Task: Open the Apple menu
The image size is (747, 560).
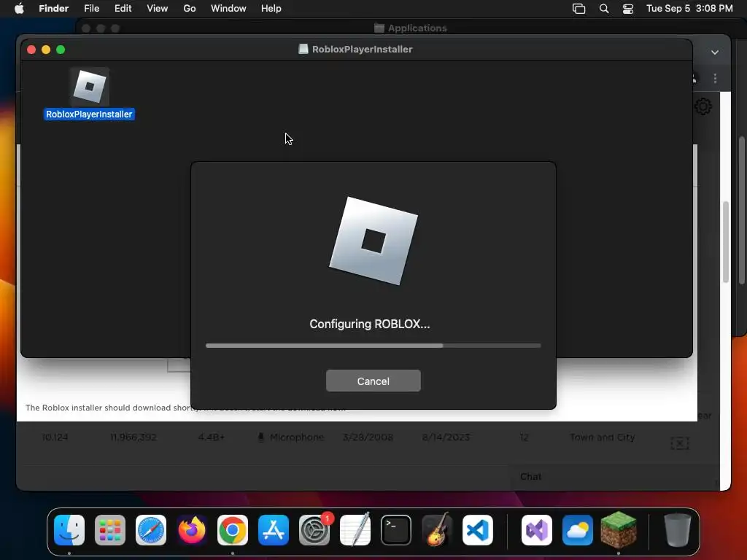Action: pos(19,9)
